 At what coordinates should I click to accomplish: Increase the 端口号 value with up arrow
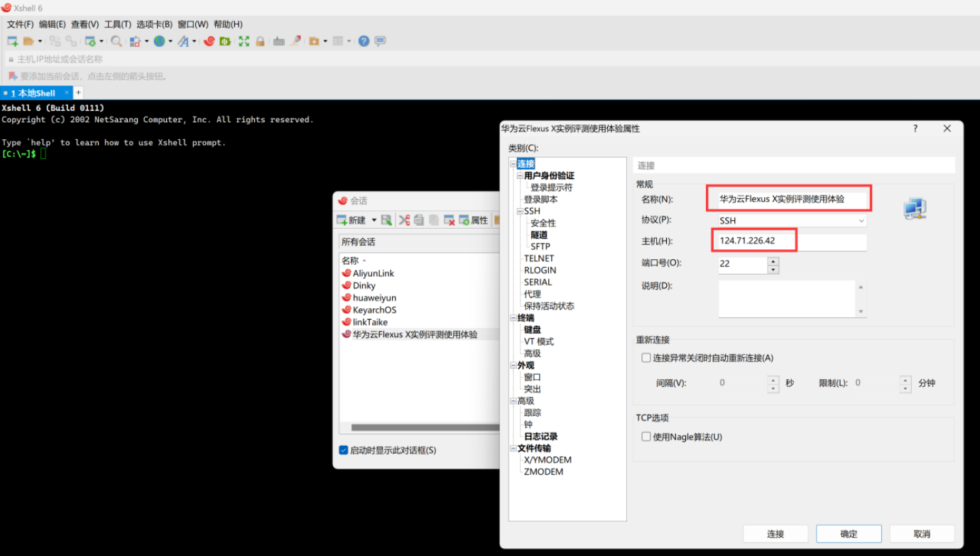click(773, 261)
